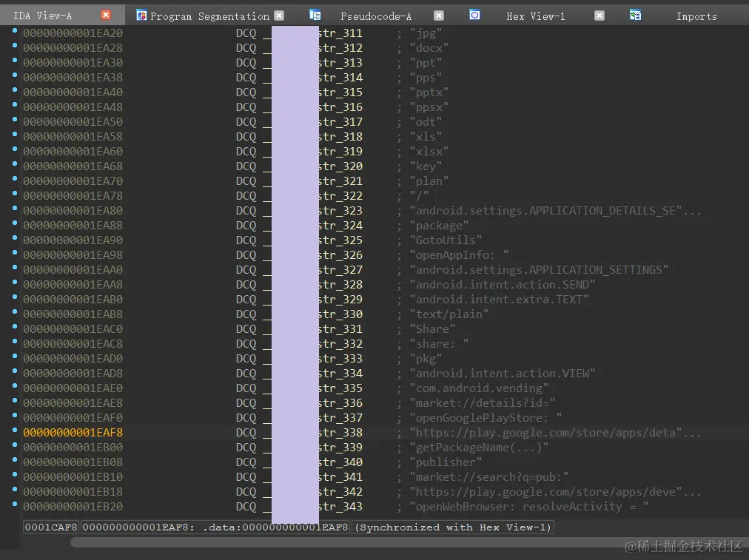Click the str_331 label
The width and height of the screenshot is (749, 560).
coord(340,329)
